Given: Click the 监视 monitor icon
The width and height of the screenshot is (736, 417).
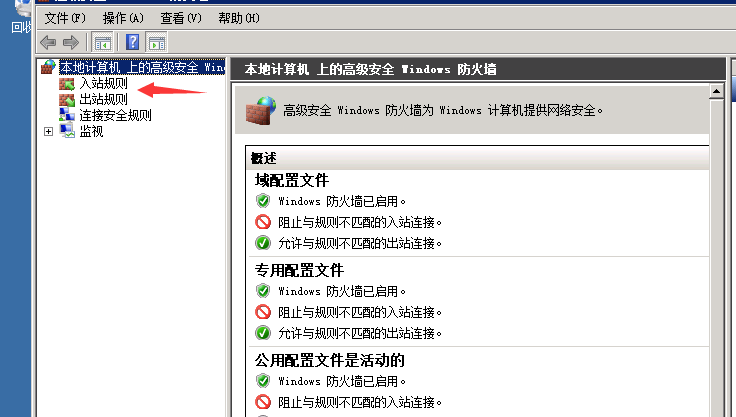Looking at the screenshot, I should [x=67, y=130].
